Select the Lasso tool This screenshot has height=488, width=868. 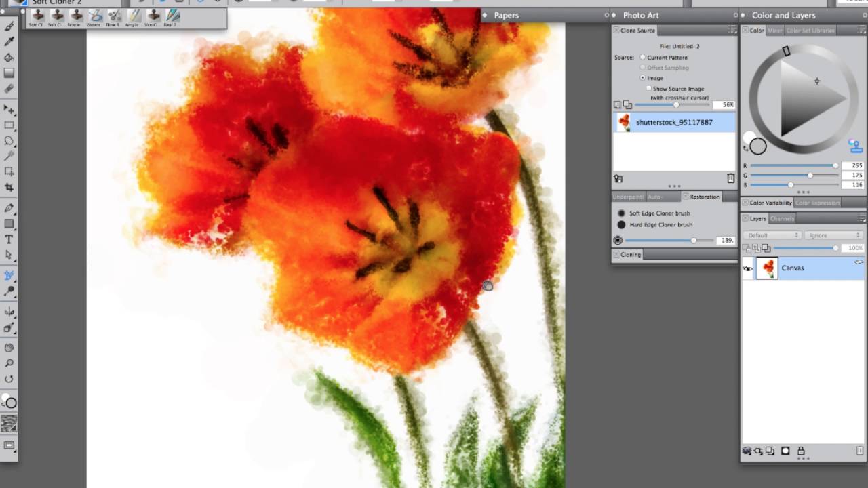pyautogui.click(x=9, y=141)
